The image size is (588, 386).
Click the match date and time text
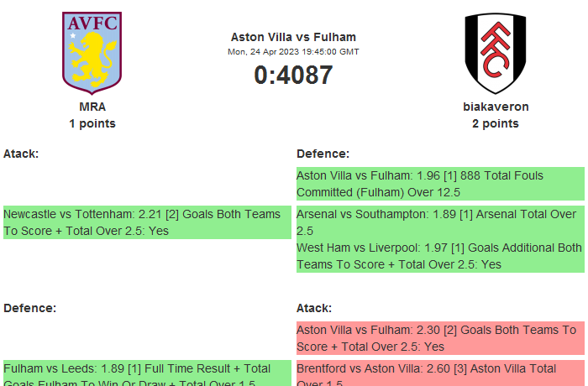293,52
